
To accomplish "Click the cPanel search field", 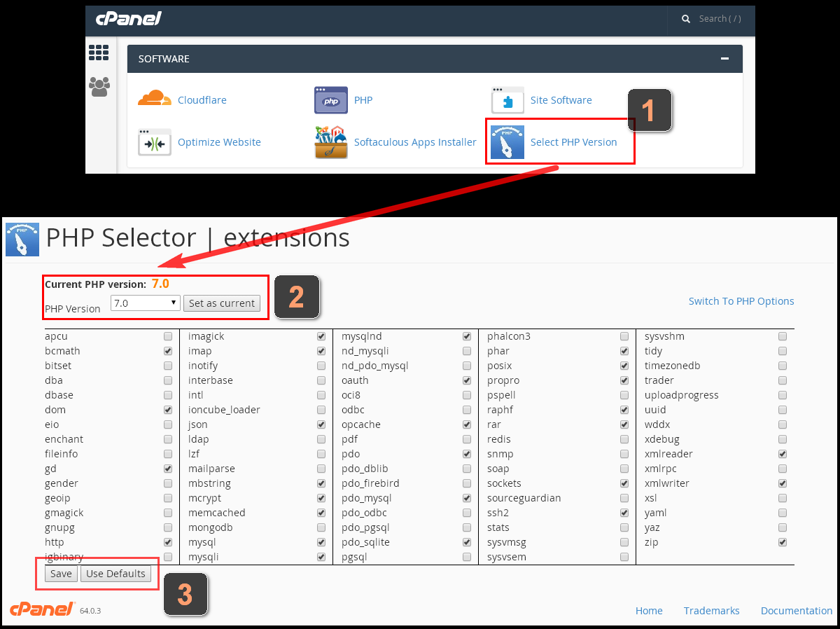I will coord(720,19).
